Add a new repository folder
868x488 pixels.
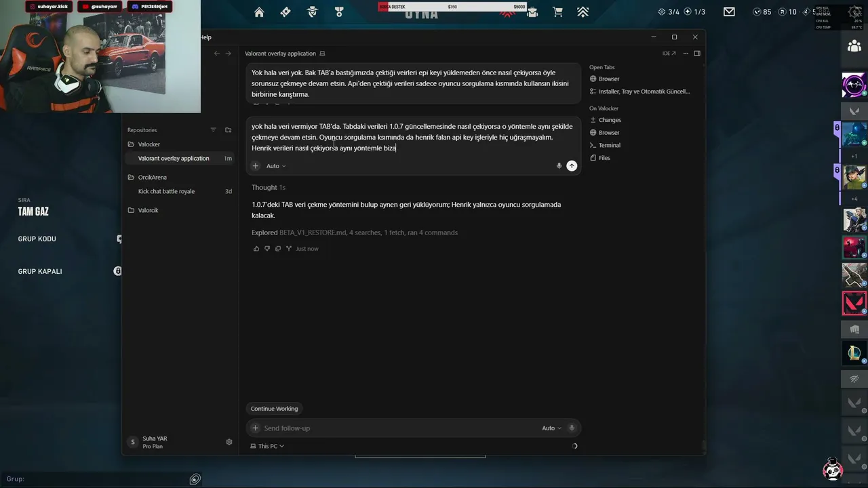click(229, 130)
